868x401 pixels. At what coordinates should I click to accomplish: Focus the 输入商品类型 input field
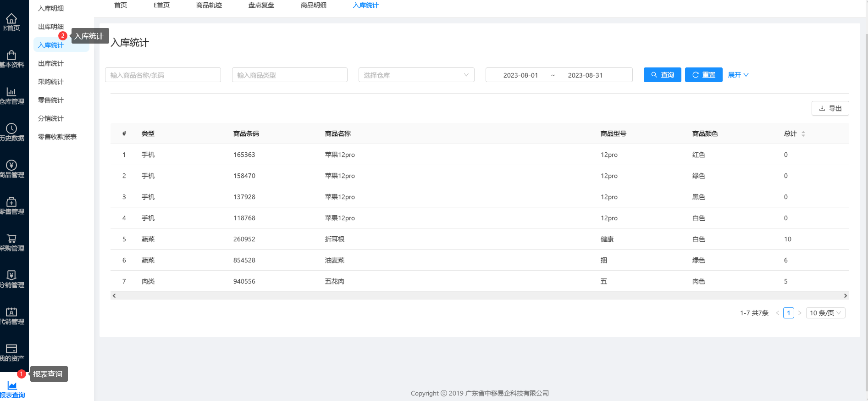[x=290, y=75]
